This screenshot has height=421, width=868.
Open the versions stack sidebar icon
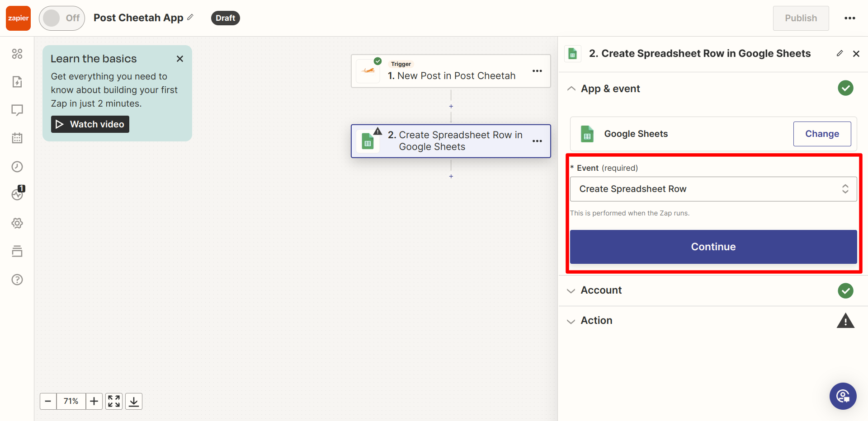coord(17,251)
